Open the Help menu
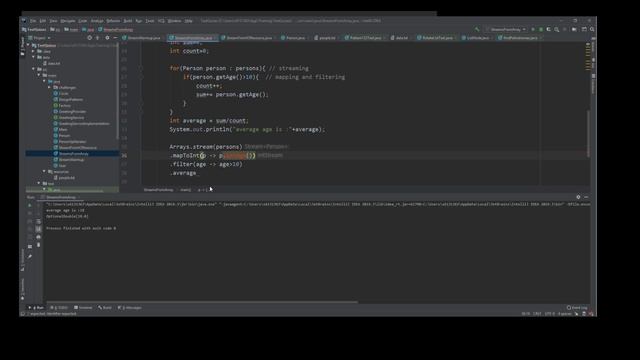The width and height of the screenshot is (640, 360). 188,21
